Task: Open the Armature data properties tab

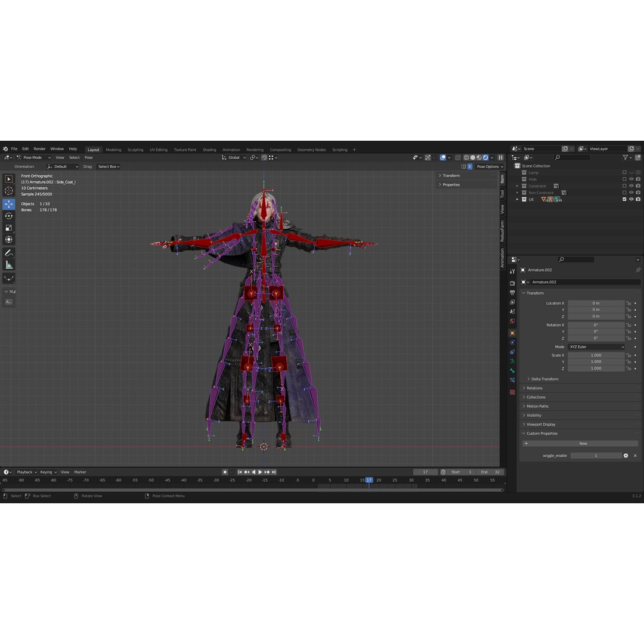Action: pos(512,361)
